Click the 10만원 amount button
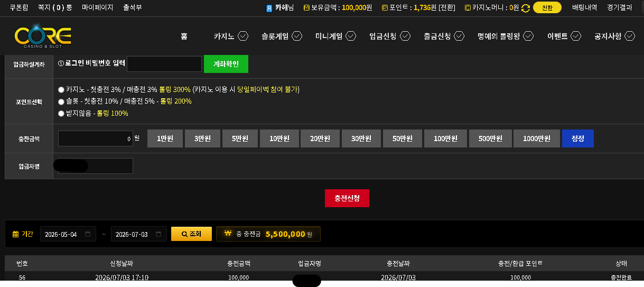Image resolution: width=644 pixels, height=287 pixels. coord(279,138)
